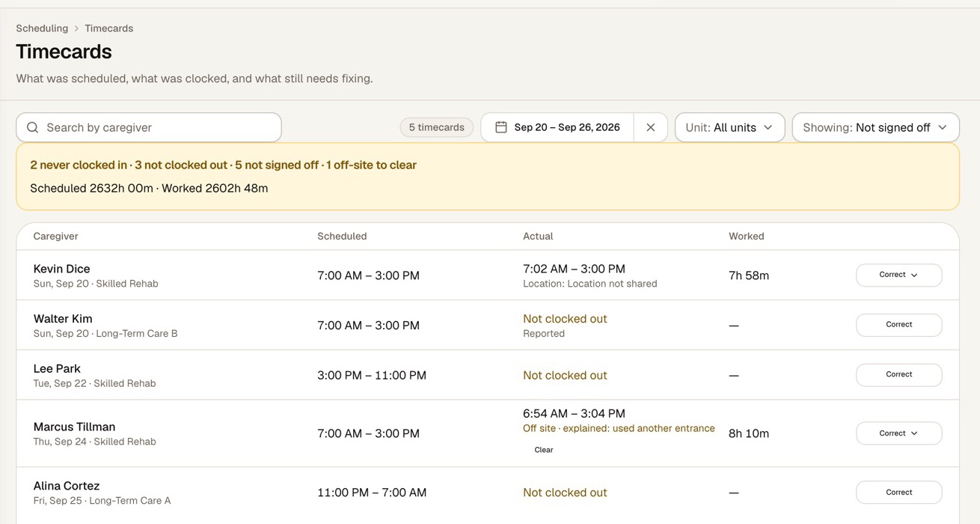Screen dimensions: 980x524
Task: Click the 5 timecards badge
Action: point(437,127)
